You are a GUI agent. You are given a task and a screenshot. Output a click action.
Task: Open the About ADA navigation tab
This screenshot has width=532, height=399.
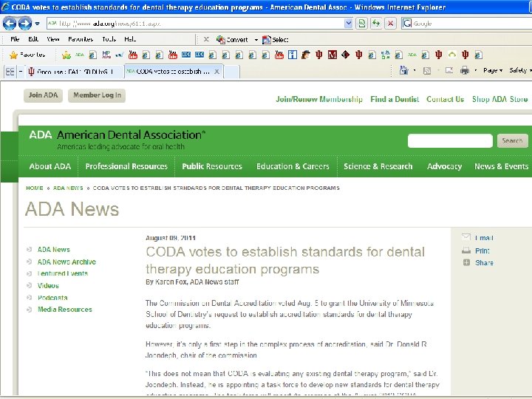point(50,166)
